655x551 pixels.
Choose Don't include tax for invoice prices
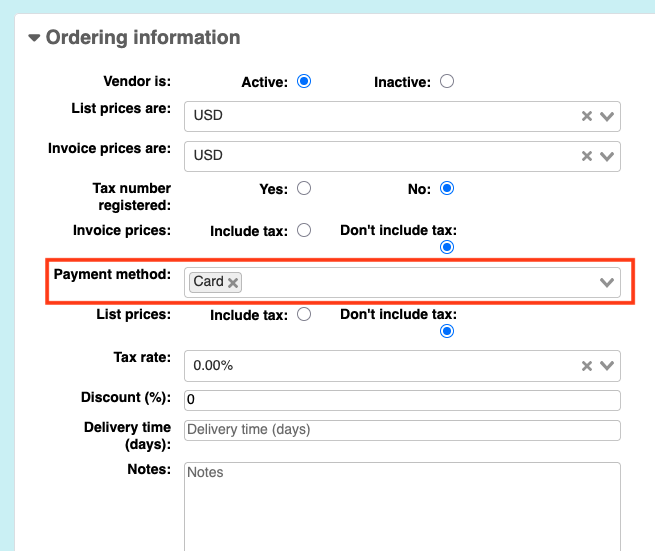[x=447, y=247]
